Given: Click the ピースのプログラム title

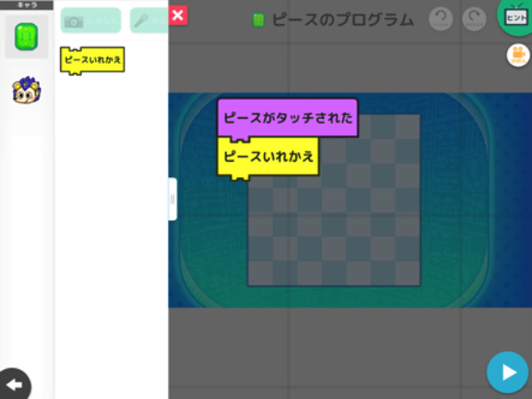Looking at the screenshot, I should coord(342,20).
